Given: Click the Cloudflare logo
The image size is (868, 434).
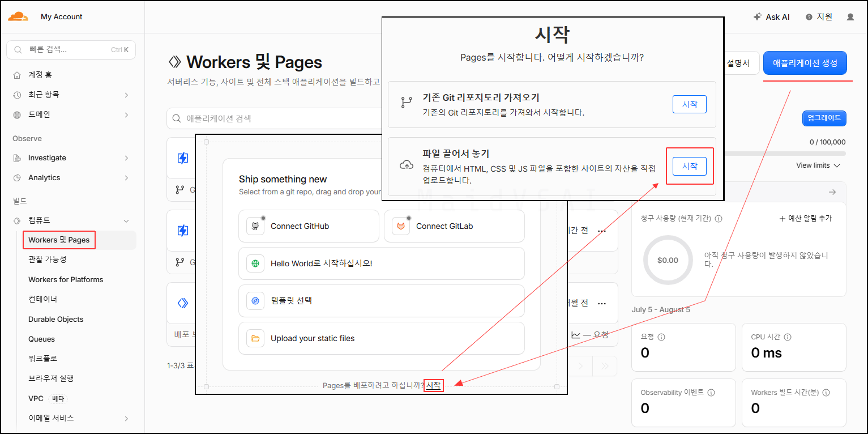Looking at the screenshot, I should [x=18, y=16].
